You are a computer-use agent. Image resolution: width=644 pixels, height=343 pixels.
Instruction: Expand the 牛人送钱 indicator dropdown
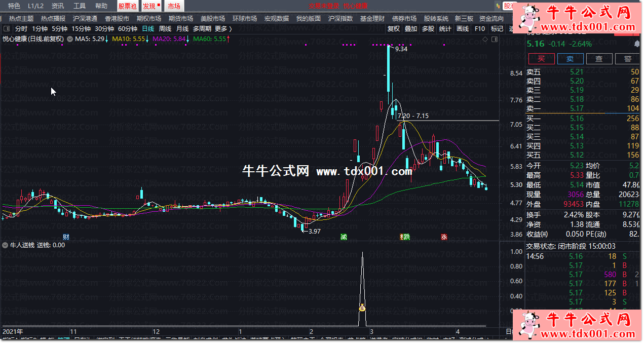click(6, 245)
